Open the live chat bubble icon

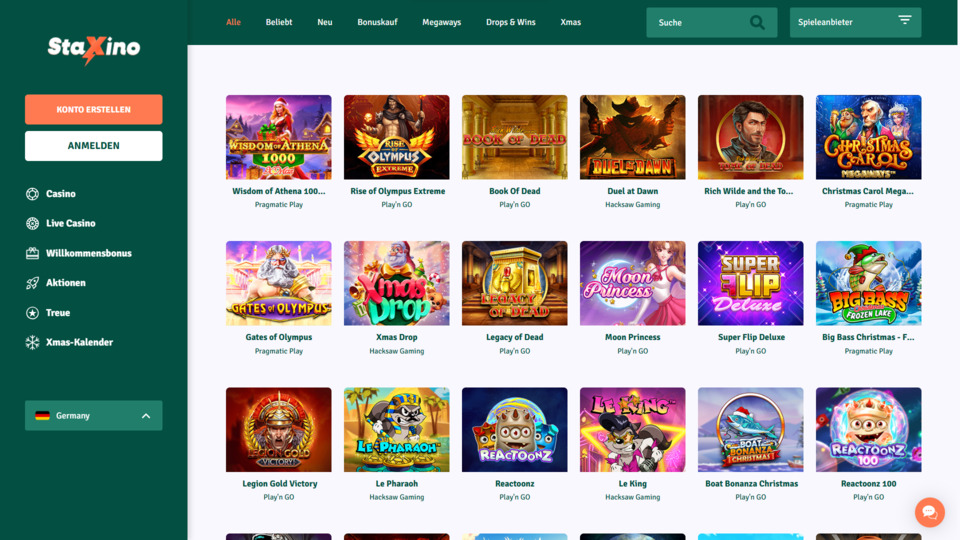(929, 512)
